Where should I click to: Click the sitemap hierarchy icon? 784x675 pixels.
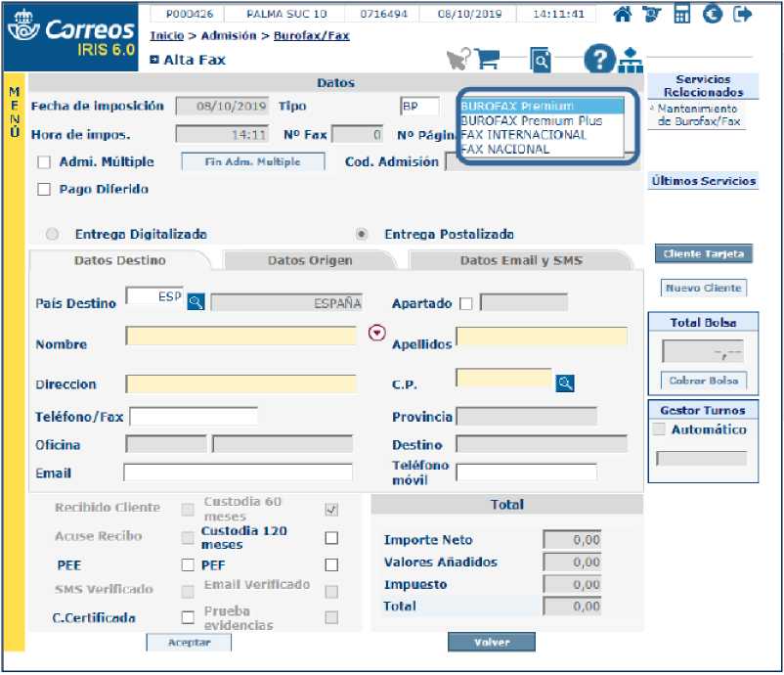click(x=631, y=60)
